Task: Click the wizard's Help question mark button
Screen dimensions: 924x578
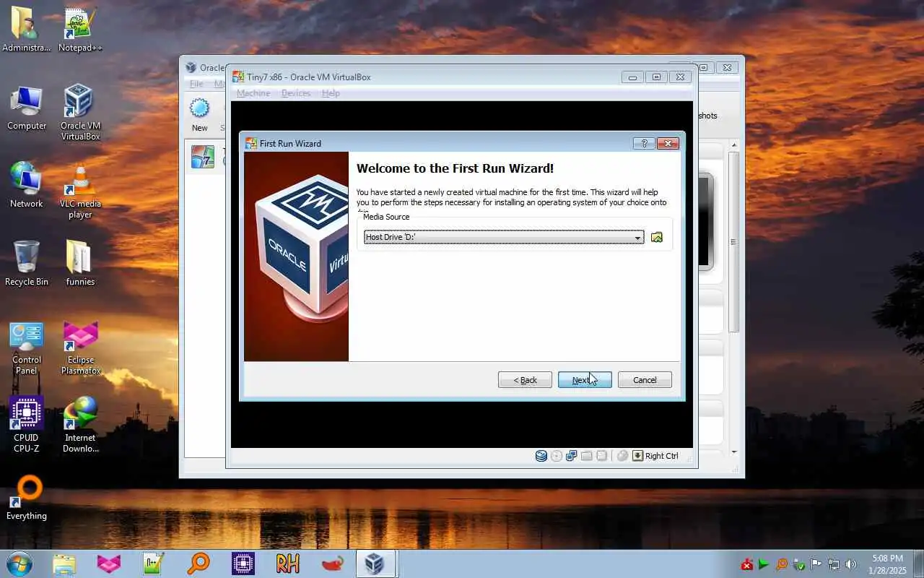Action: coord(644,143)
